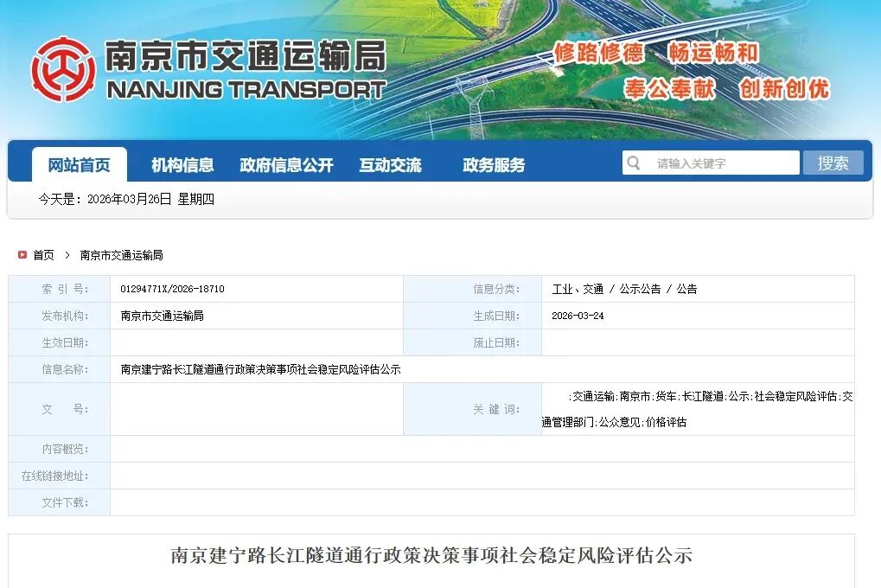Click the Nanjing Transport circular logo emblem
The height and width of the screenshot is (588, 881).
pyautogui.click(x=64, y=69)
